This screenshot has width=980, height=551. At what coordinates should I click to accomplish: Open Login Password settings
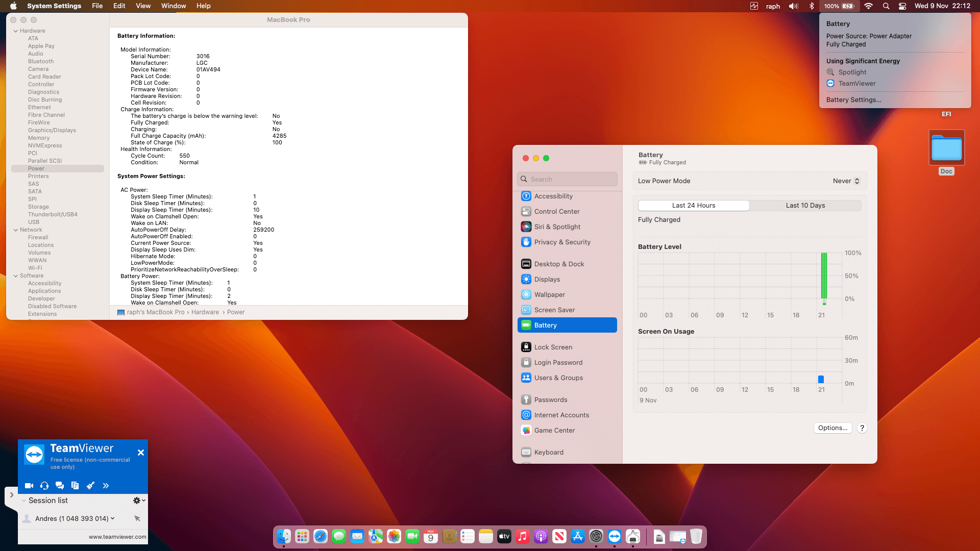567,363
